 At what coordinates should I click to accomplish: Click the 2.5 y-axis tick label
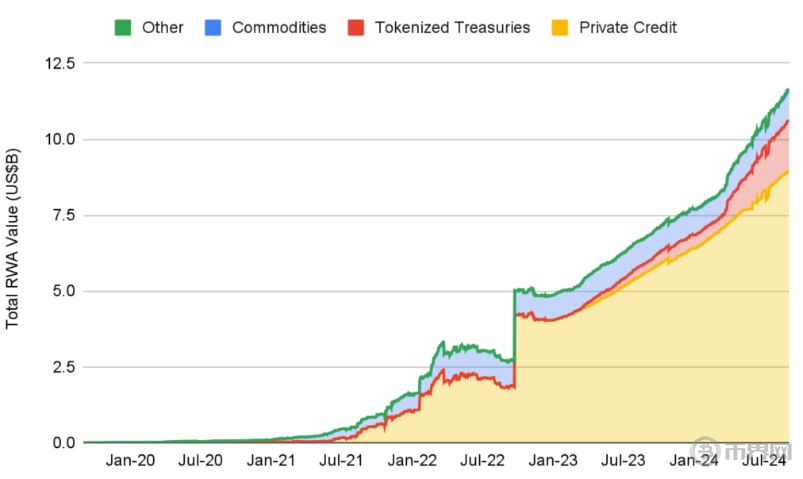coord(60,367)
